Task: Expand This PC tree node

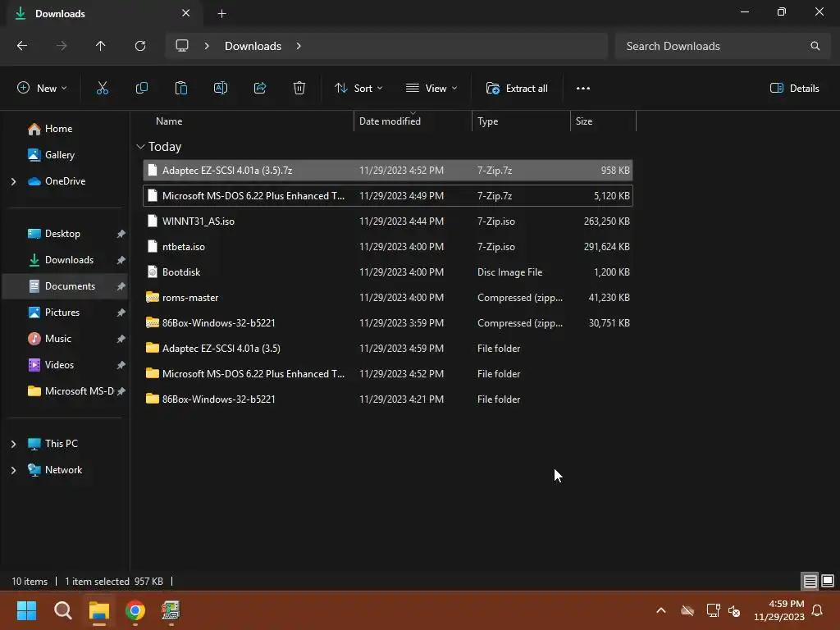Action: tap(13, 444)
